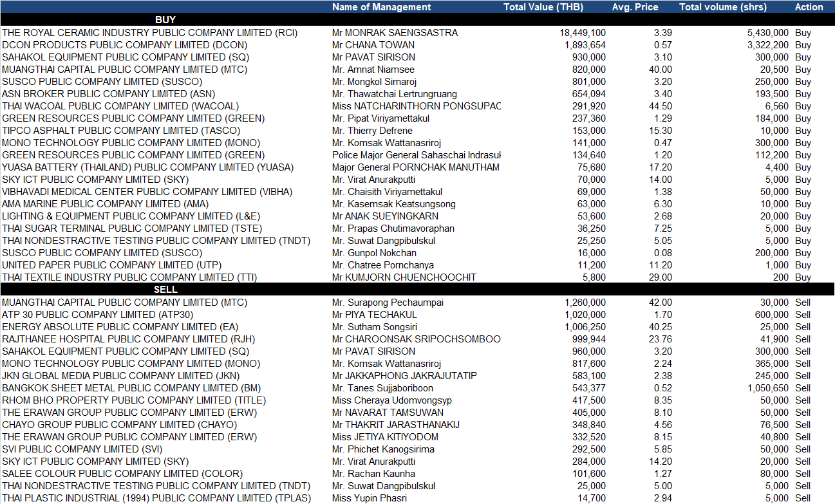835x504 pixels.
Task: Select the total value 1,893,654
Action: click(x=585, y=44)
